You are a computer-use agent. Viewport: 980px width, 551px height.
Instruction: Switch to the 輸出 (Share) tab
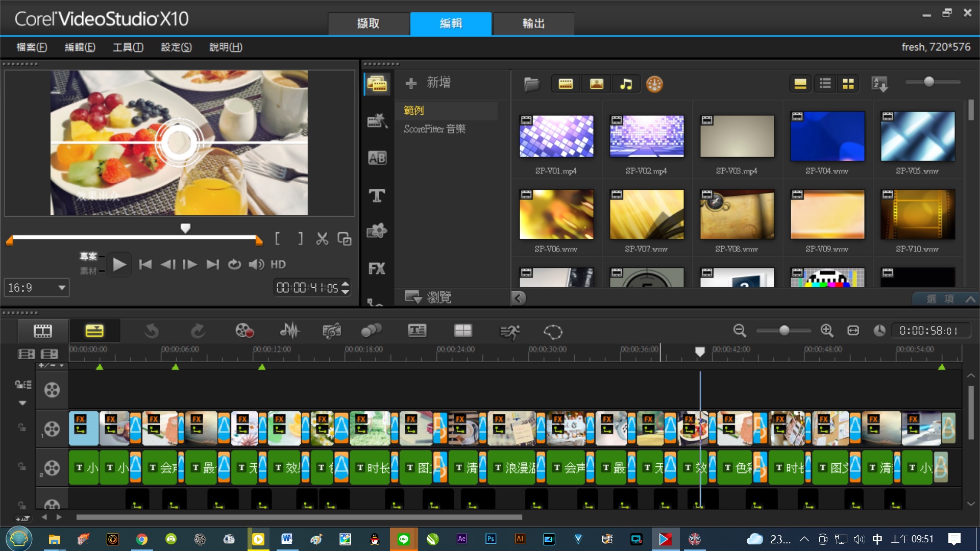pyautogui.click(x=534, y=23)
